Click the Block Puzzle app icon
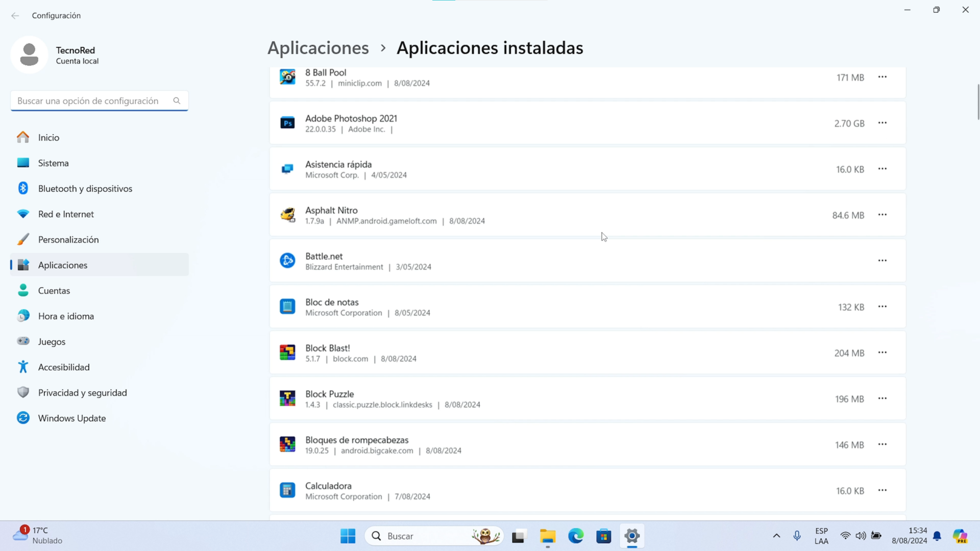The height and width of the screenshot is (551, 980). [287, 398]
